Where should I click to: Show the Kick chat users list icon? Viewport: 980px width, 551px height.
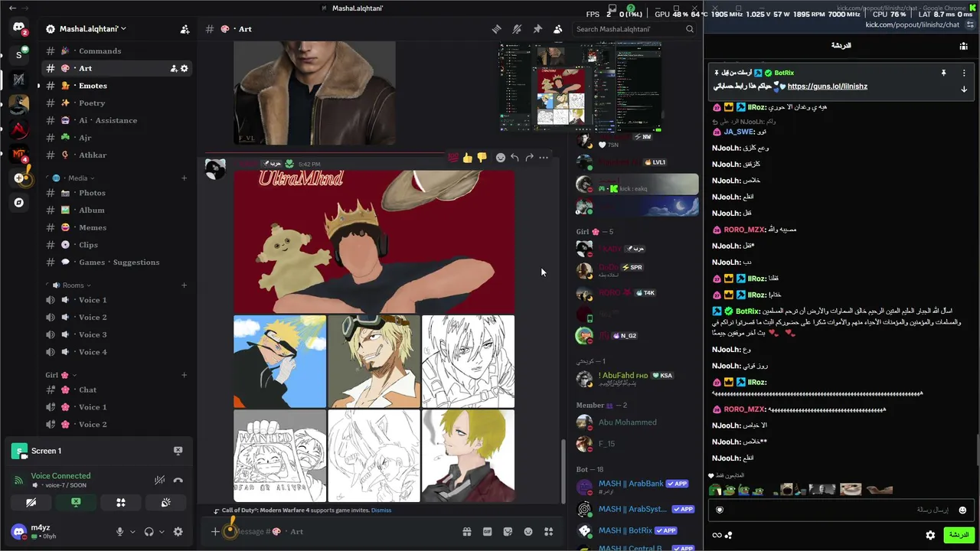click(963, 46)
